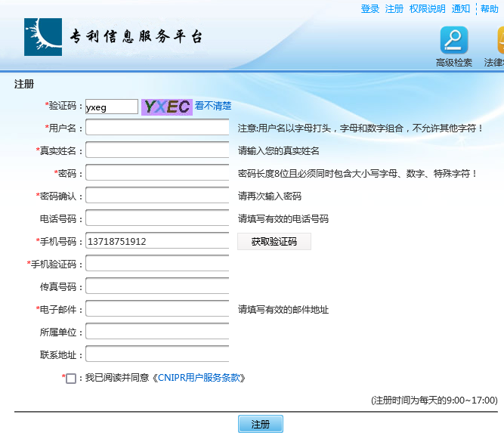Open the 登录 link at top
Screen dimensions: 504x433
pyautogui.click(x=369, y=9)
